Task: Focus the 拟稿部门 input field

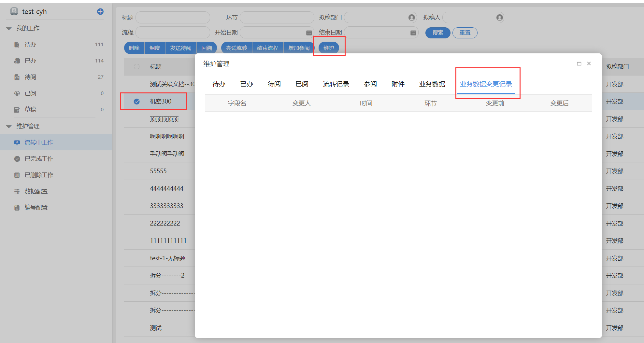Action: tap(380, 18)
